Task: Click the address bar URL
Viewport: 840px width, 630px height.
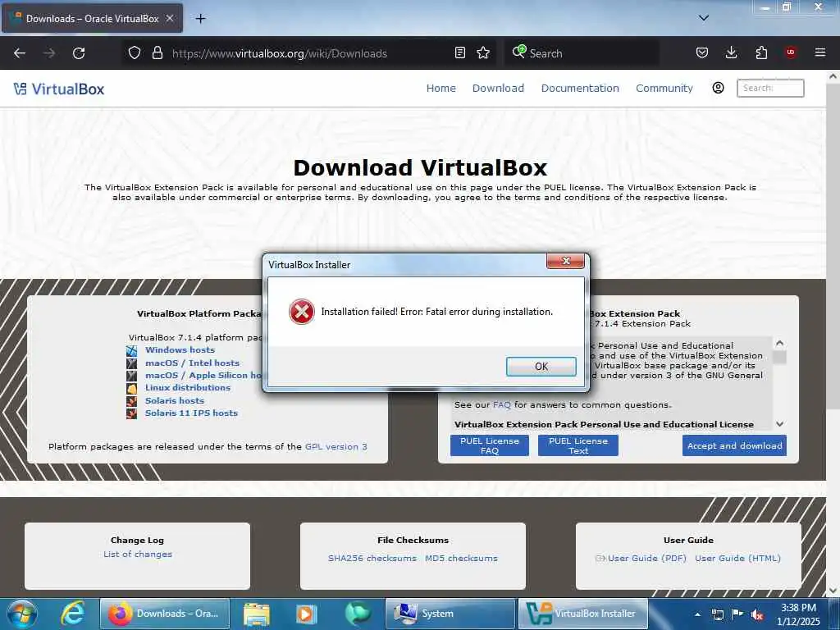Action: [x=279, y=53]
